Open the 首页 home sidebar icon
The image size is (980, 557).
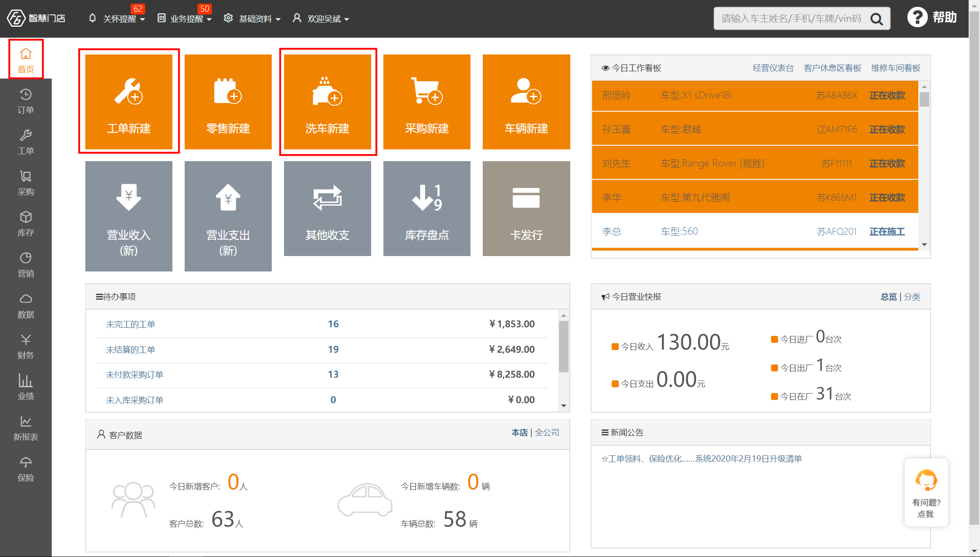pyautogui.click(x=26, y=60)
